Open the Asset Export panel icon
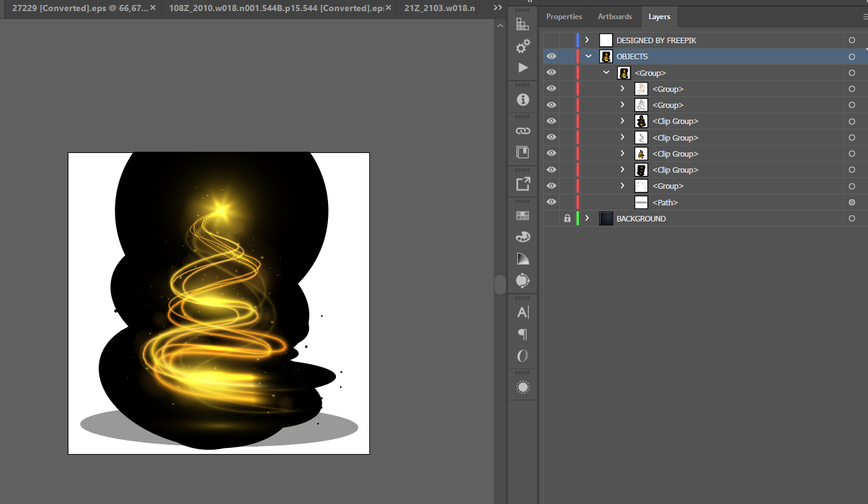 coord(523,184)
